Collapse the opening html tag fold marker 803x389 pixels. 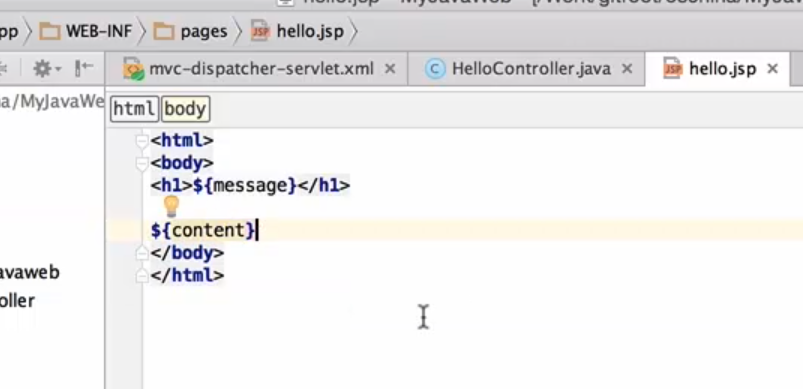(142, 140)
